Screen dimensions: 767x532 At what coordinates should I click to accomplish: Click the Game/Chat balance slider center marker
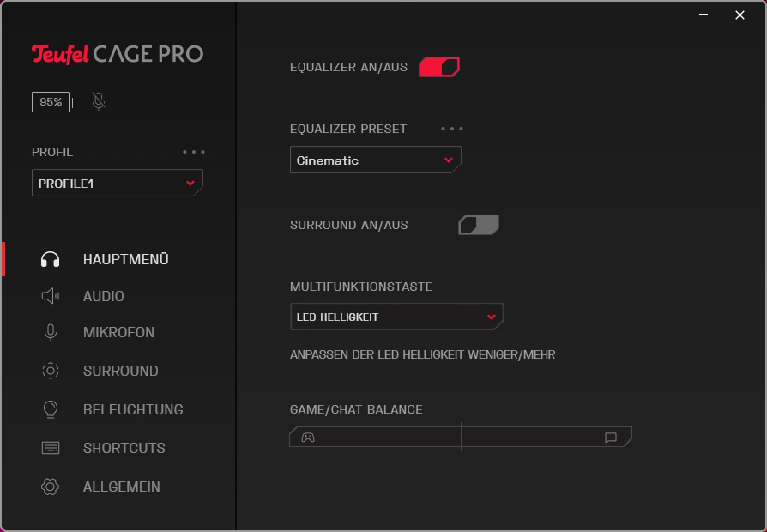[x=462, y=437]
